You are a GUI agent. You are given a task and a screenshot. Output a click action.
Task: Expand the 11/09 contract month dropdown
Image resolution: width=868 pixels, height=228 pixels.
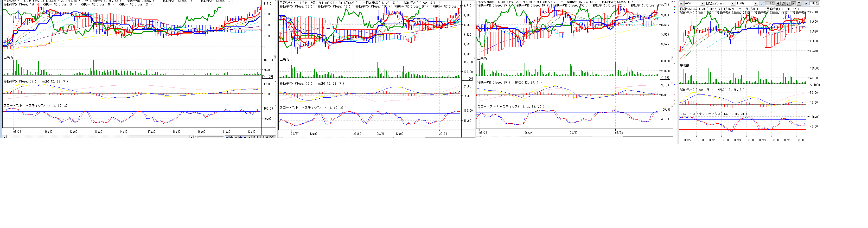tap(756, 4)
